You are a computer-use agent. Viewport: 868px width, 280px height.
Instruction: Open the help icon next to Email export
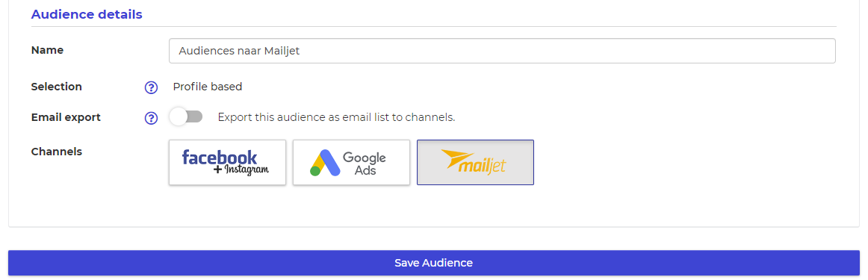151,118
